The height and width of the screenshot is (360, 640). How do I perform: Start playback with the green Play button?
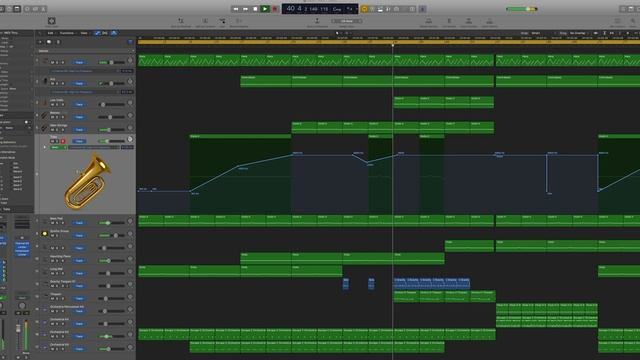tap(265, 9)
